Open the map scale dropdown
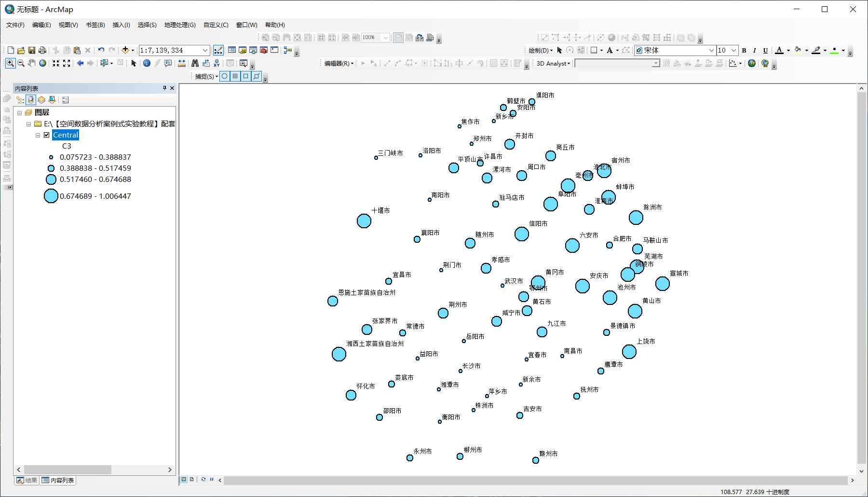 pos(205,50)
